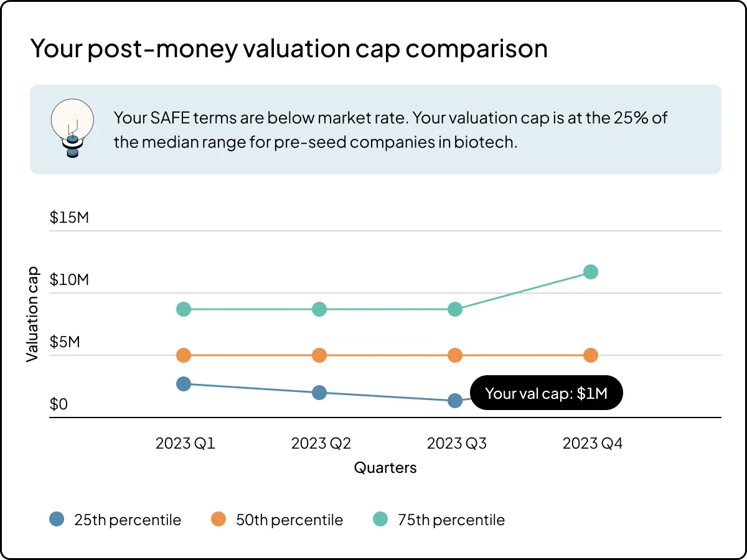Click the 2023 Q1 axis label
This screenshot has width=747, height=560.
click(185, 444)
